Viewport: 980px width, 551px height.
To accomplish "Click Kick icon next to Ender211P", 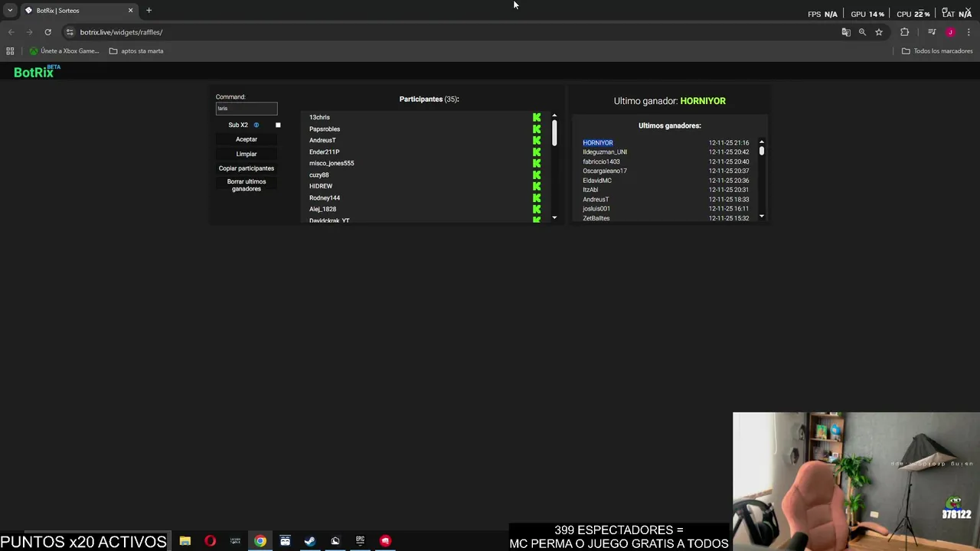I will [x=537, y=152].
